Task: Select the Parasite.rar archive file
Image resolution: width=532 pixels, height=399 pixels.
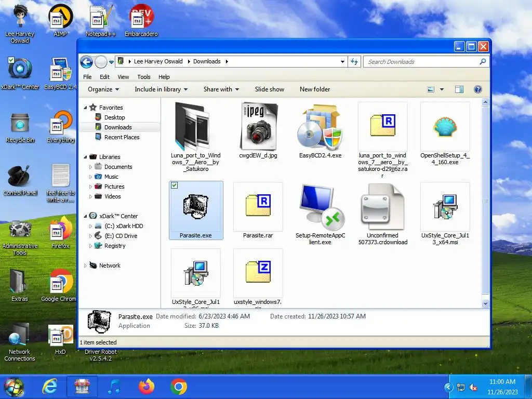Action: pyautogui.click(x=258, y=207)
